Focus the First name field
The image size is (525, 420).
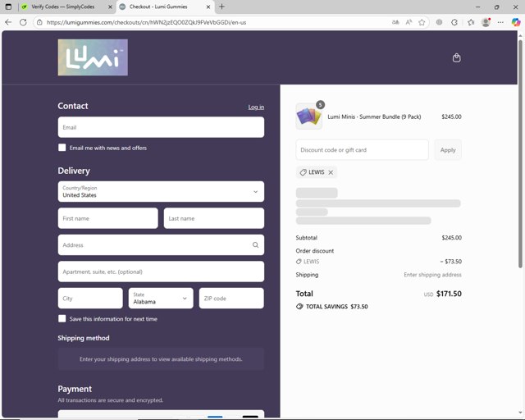107,218
